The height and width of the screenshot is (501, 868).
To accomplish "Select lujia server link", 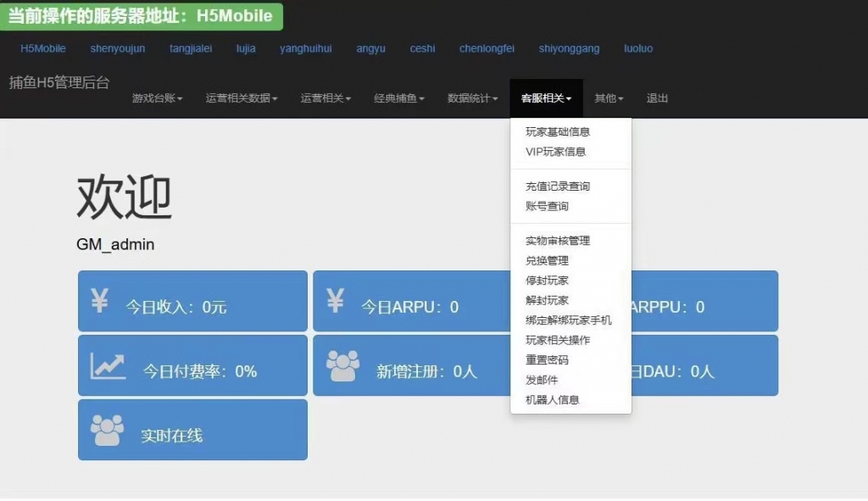I will click(246, 48).
